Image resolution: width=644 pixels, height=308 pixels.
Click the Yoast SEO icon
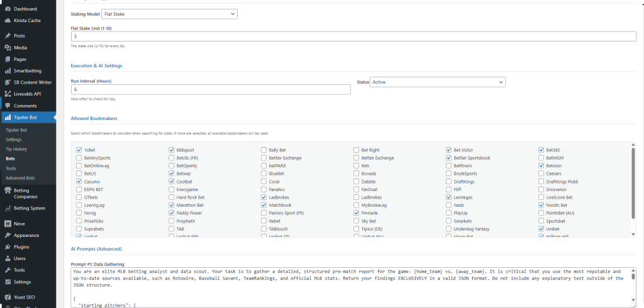tap(7, 296)
